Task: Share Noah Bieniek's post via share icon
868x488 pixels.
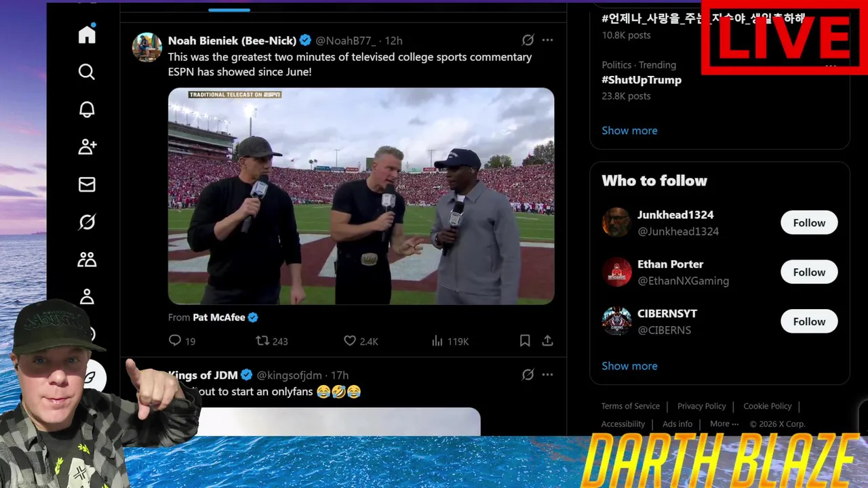Action: [547, 341]
